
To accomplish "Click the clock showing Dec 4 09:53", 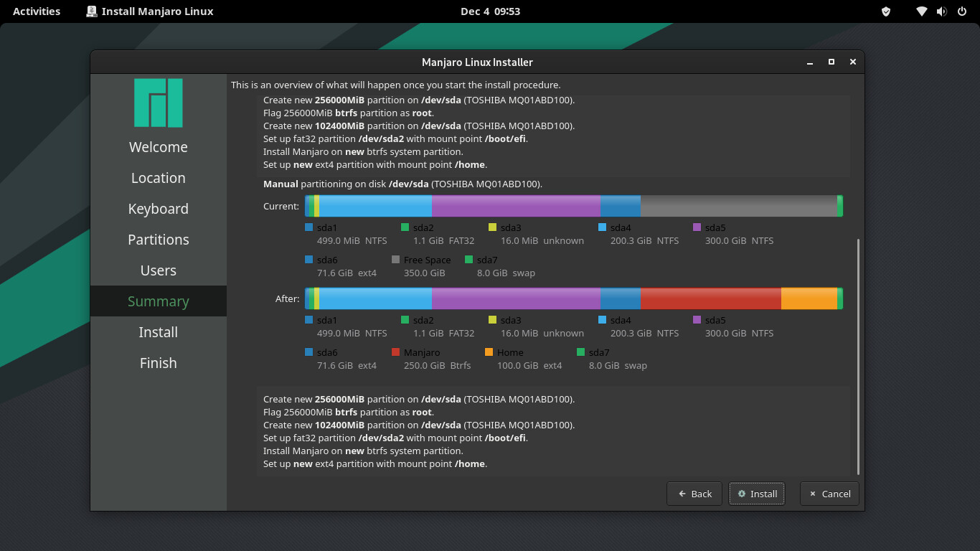I will click(490, 11).
